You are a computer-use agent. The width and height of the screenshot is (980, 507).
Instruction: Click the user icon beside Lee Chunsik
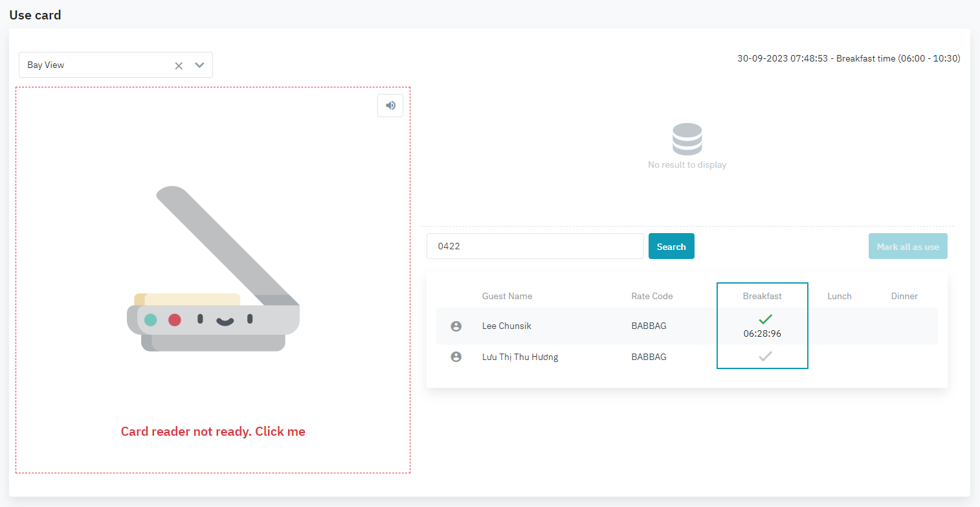[x=456, y=326]
